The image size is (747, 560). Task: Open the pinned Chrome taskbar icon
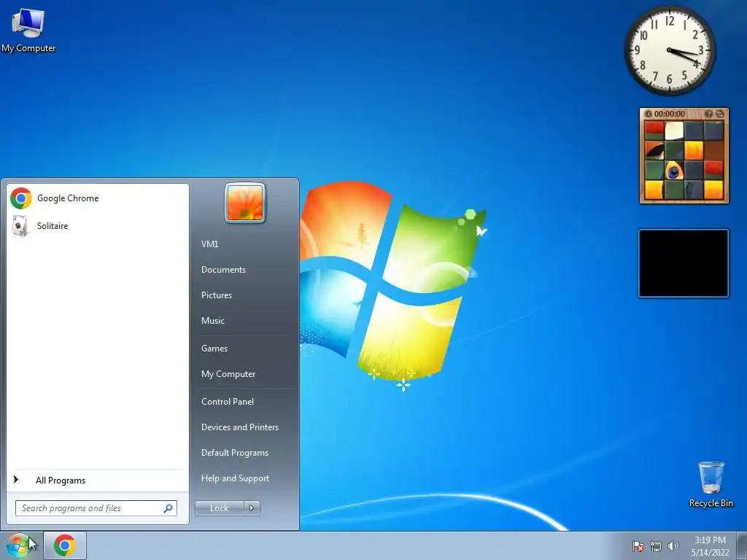pos(65,545)
